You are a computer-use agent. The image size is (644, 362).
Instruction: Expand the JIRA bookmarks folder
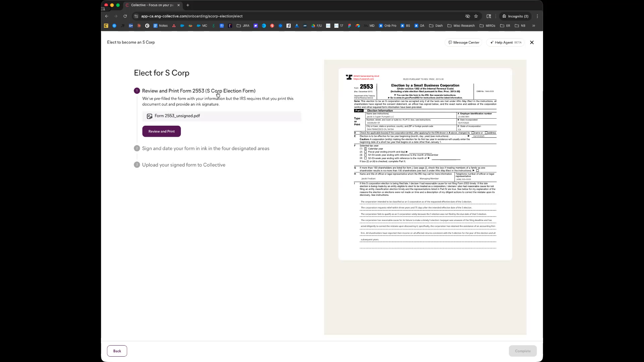click(243, 25)
